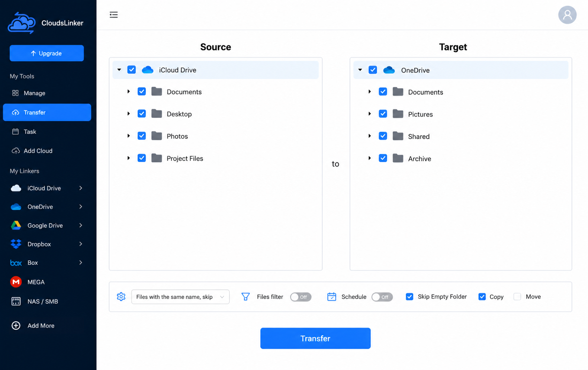Viewport: 588px width, 370px height.
Task: Toggle the Files filter switch on
Action: click(x=301, y=297)
